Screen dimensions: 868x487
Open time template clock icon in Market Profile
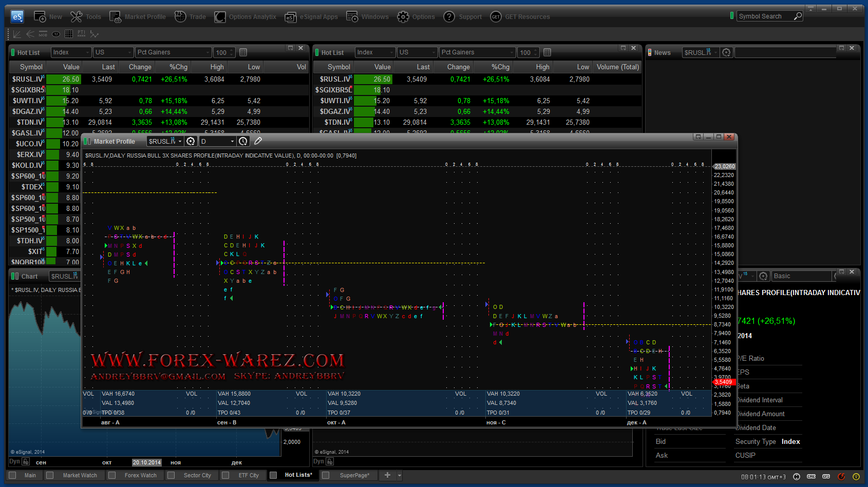point(243,141)
